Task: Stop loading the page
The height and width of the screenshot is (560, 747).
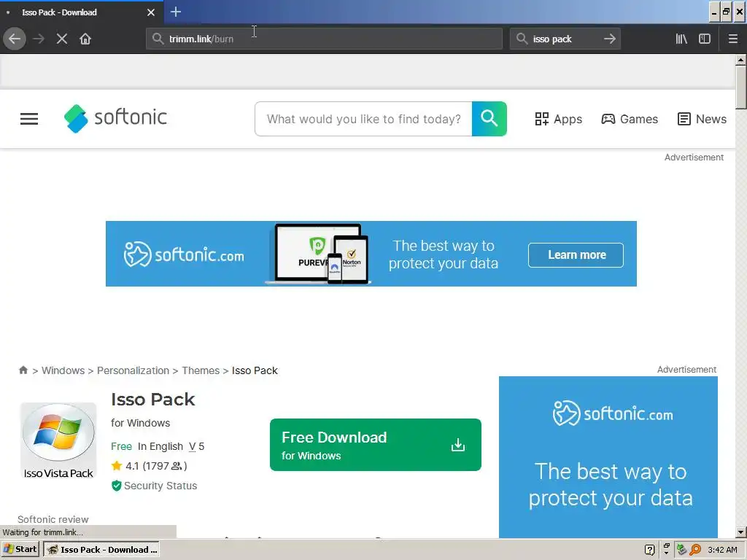Action: point(62,39)
